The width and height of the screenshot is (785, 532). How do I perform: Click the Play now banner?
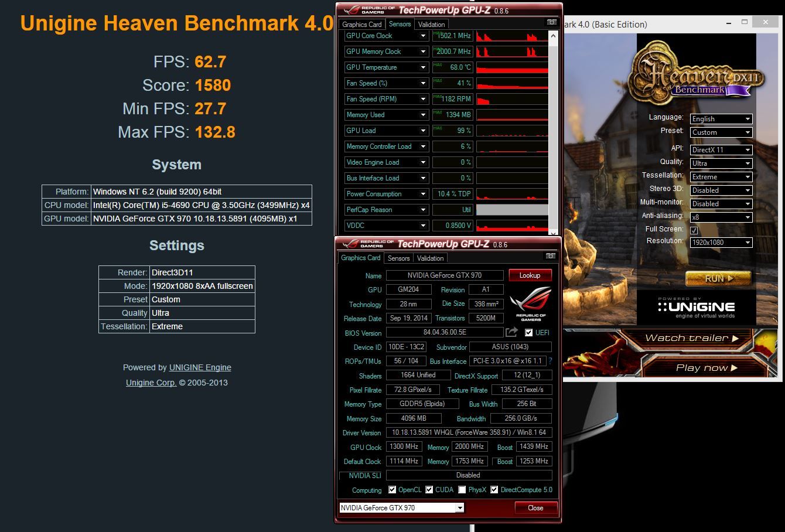click(x=706, y=368)
